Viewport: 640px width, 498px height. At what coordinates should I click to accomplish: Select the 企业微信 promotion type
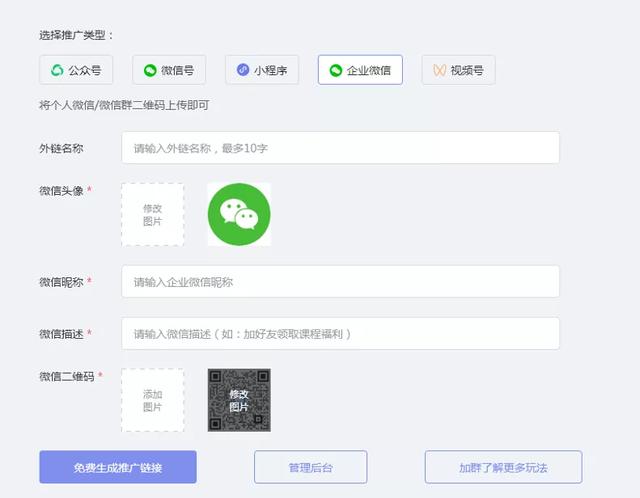(360, 70)
